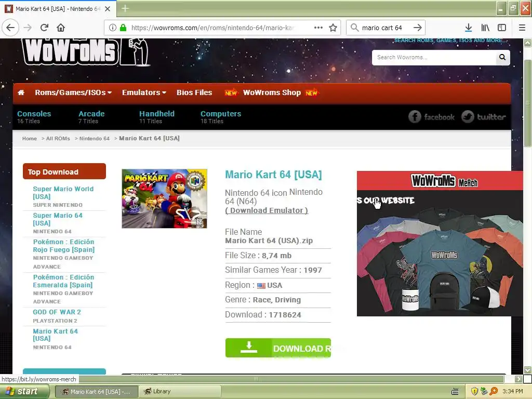Go to All ROMs breadcrumb link
This screenshot has width=532, height=399.
[58, 138]
